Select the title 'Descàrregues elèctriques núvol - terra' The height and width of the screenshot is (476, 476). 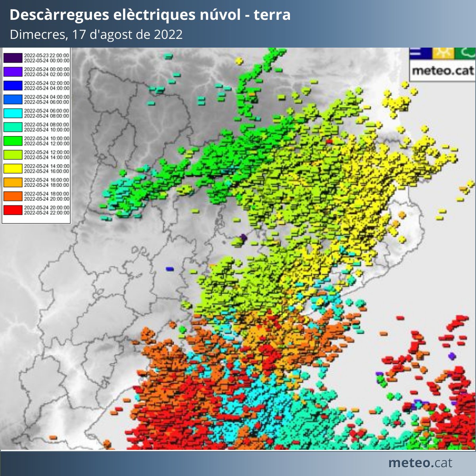tap(150, 16)
